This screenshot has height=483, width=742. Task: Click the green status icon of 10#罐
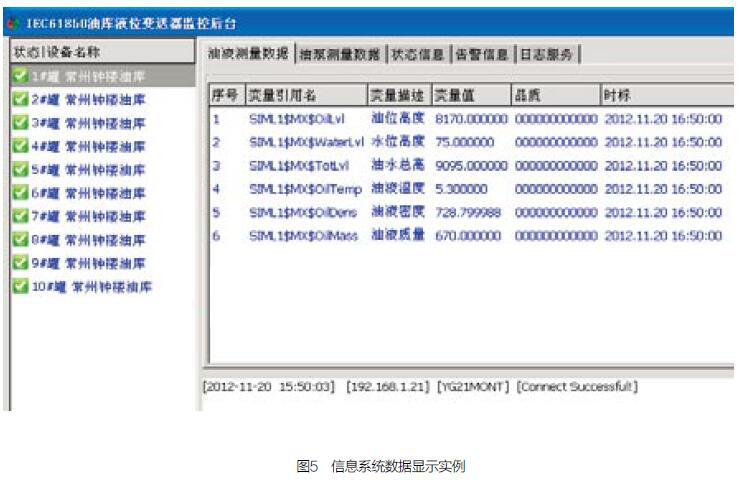(x=19, y=287)
